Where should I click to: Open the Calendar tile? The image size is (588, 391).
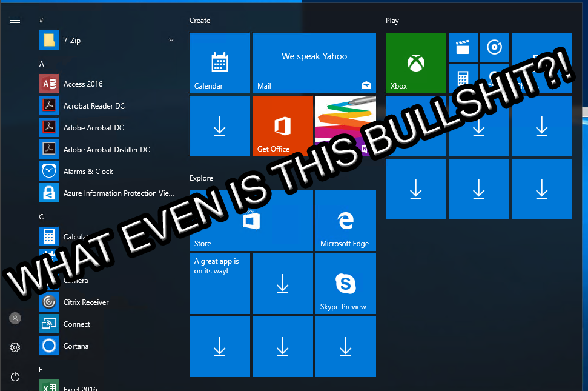point(220,62)
